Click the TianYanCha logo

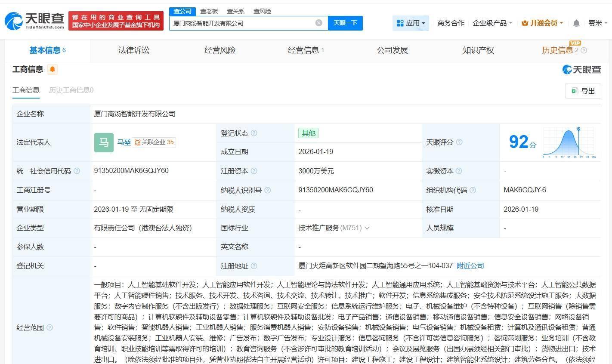click(34, 20)
